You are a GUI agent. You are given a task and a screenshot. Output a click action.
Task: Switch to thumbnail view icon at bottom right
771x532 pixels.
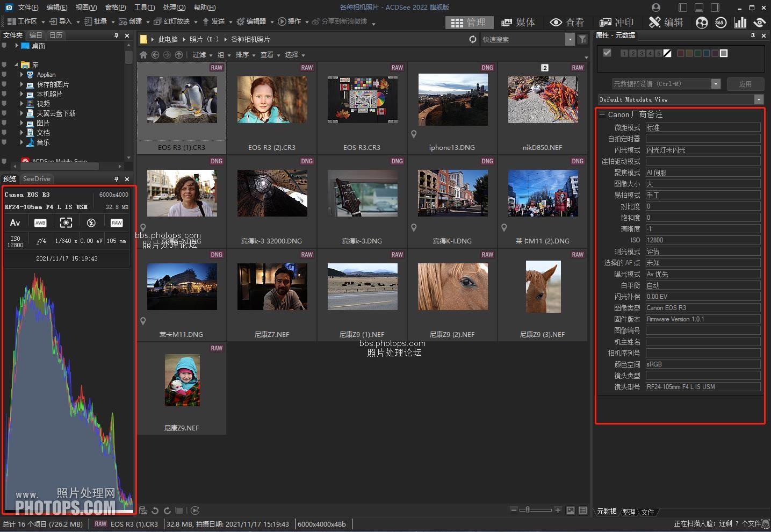coord(571,511)
